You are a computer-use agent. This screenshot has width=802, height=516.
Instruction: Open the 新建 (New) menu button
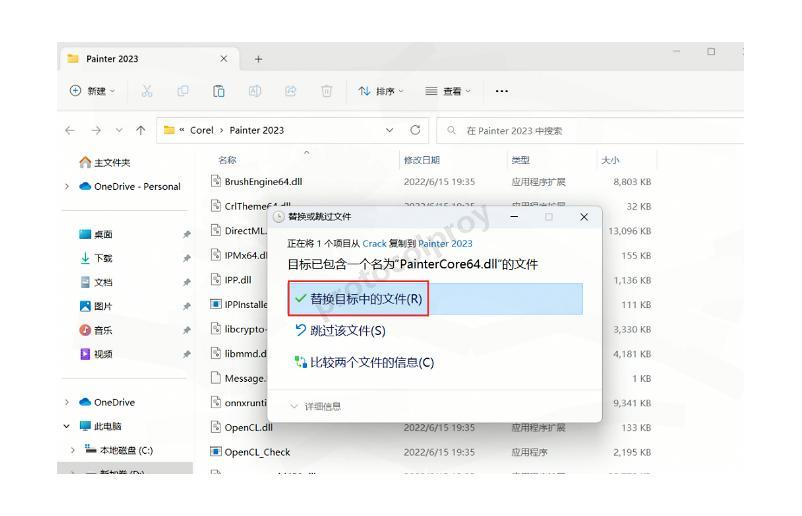coord(92,91)
